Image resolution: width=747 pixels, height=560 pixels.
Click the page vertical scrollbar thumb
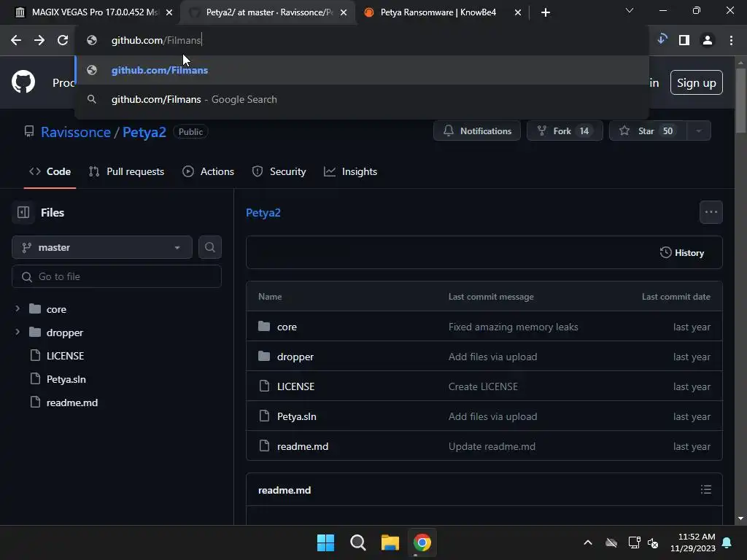click(740, 101)
